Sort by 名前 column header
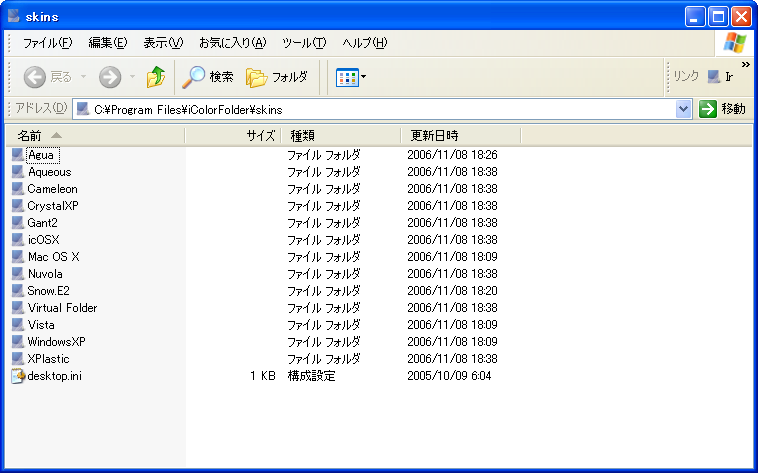Screen dimensions: 758x473 95,135
